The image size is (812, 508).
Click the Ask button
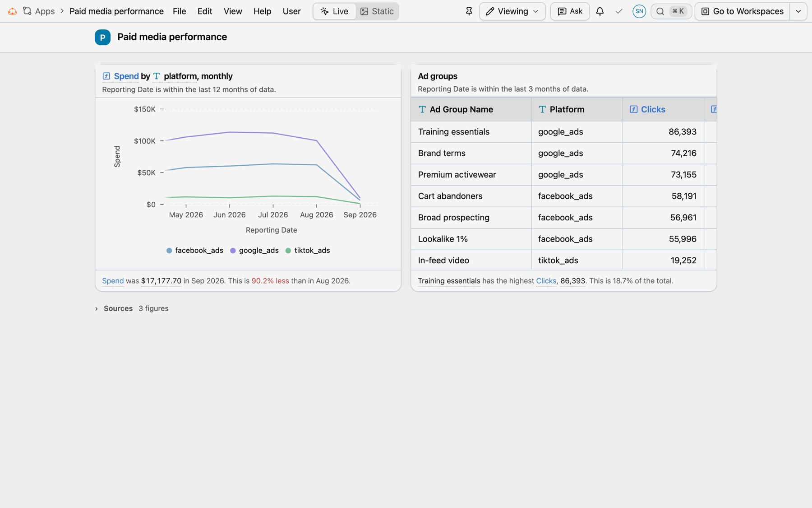570,11
